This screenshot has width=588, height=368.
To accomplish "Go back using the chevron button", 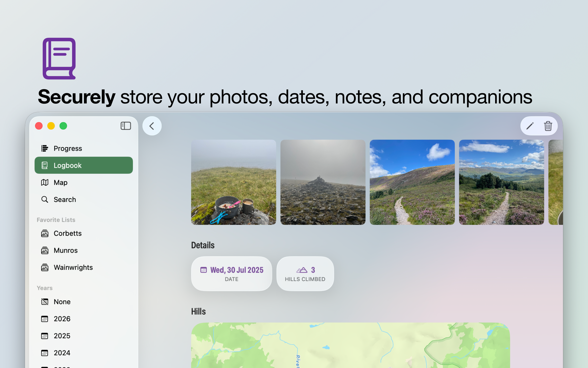I will [152, 126].
